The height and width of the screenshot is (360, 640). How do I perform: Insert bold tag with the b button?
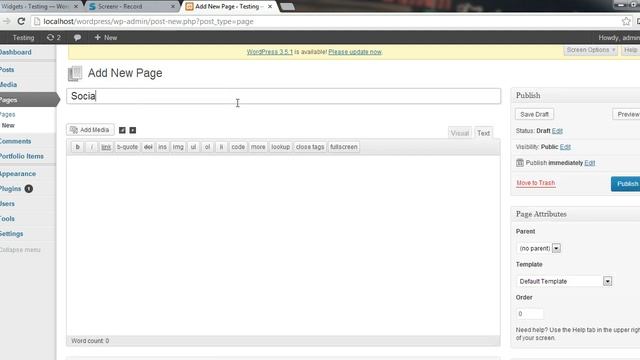pos(78,147)
